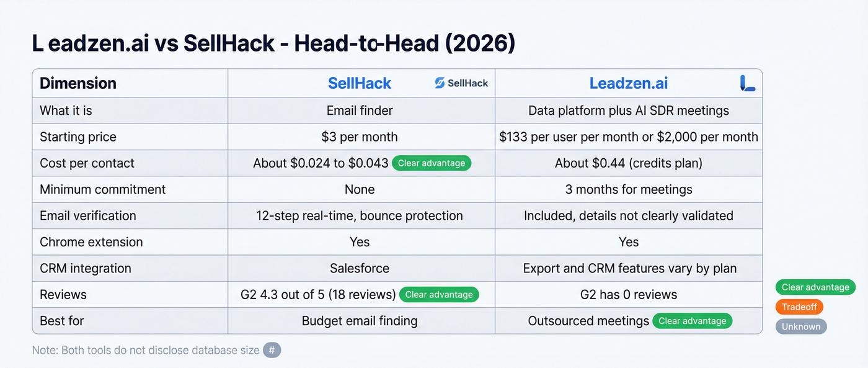Click the blue Leadzen 'L' logo icon

(747, 83)
